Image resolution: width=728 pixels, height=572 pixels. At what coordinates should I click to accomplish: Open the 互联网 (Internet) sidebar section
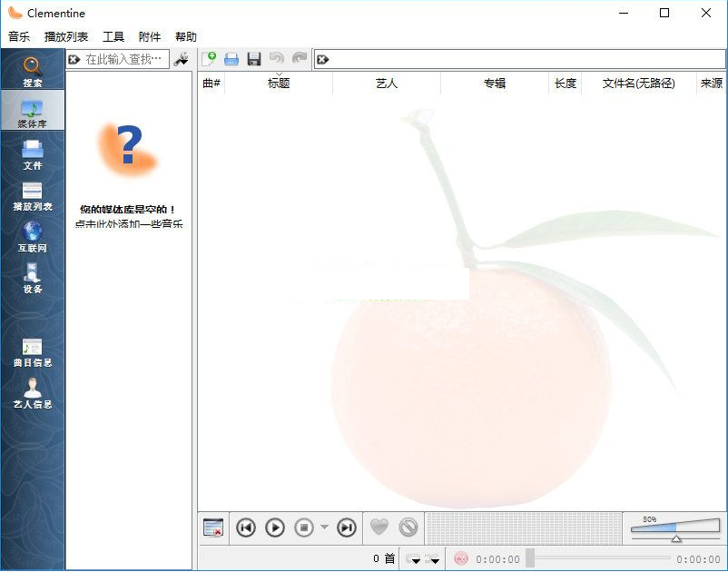[33, 236]
